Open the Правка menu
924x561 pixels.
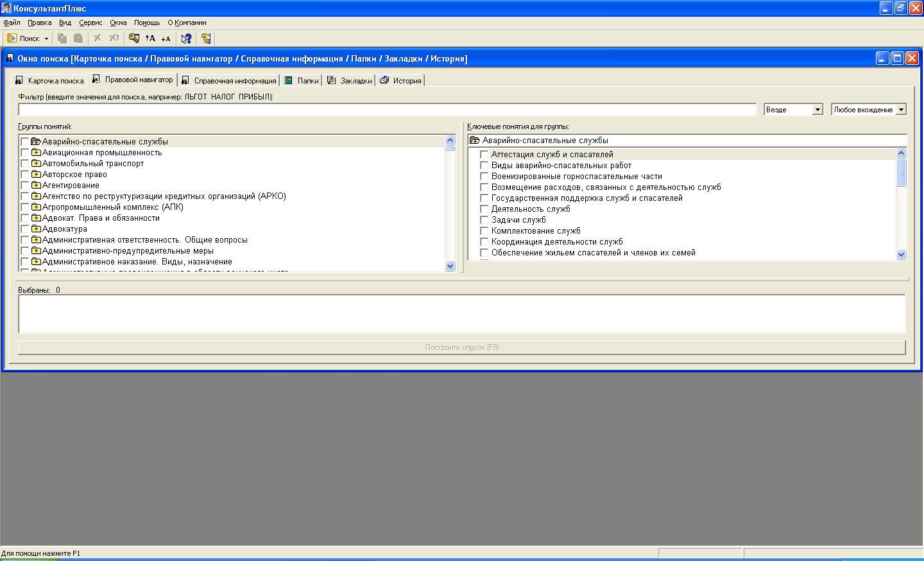[x=40, y=22]
